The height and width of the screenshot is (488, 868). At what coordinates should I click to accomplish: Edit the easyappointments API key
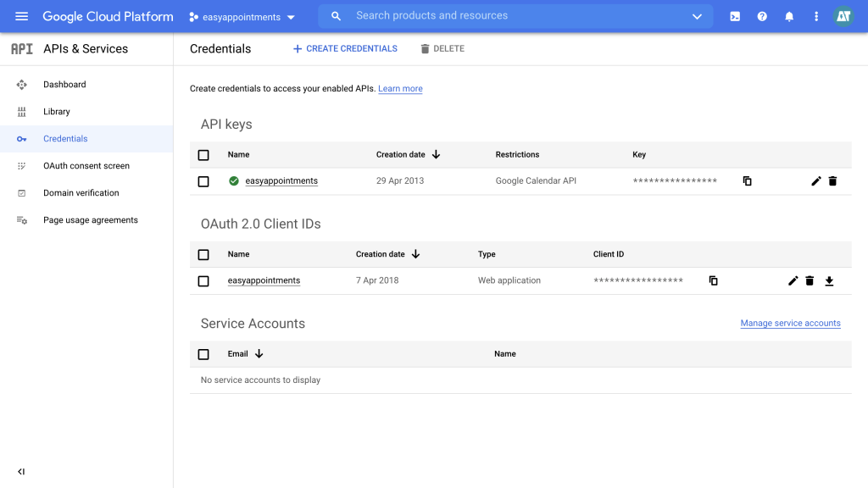(816, 181)
